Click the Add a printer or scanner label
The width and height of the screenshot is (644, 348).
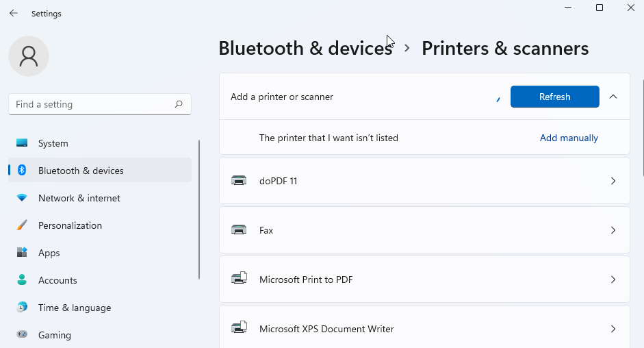(282, 97)
